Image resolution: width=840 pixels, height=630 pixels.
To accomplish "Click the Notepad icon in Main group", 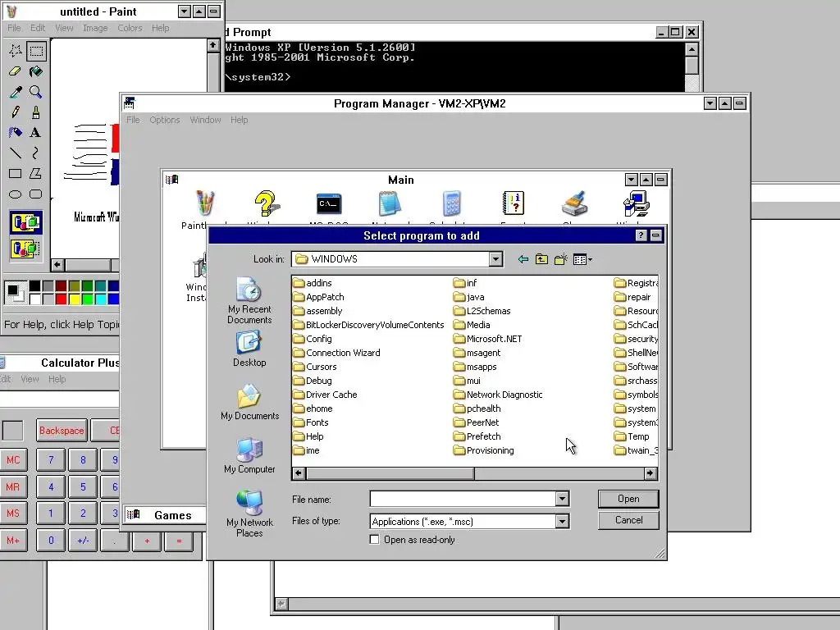I will tap(390, 204).
